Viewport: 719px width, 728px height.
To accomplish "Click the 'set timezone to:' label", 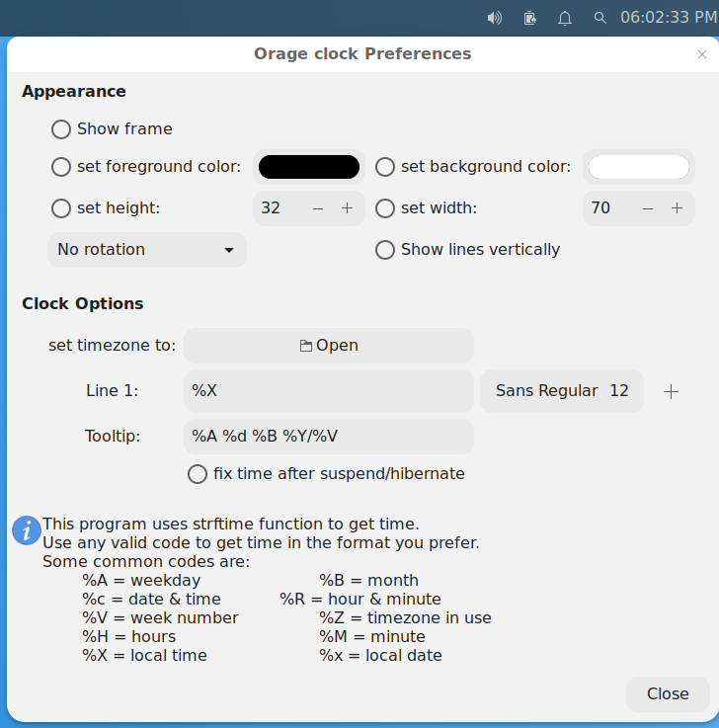I will (112, 346).
